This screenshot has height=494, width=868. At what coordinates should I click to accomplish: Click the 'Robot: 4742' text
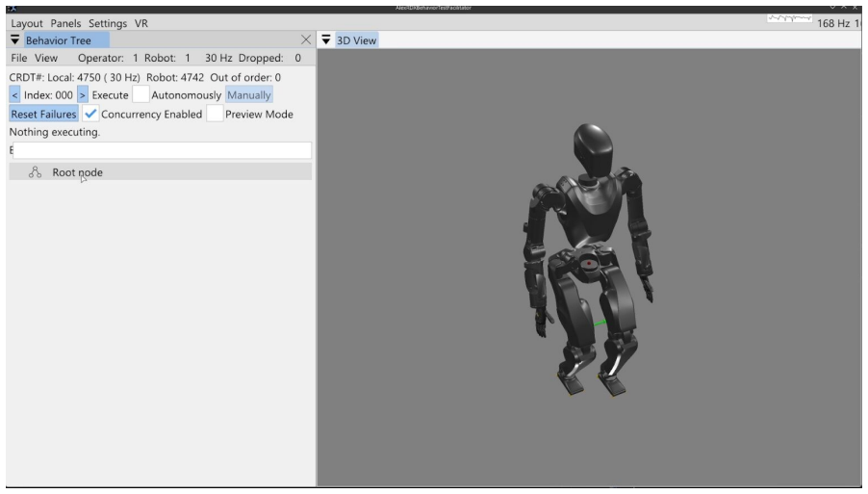[175, 78]
